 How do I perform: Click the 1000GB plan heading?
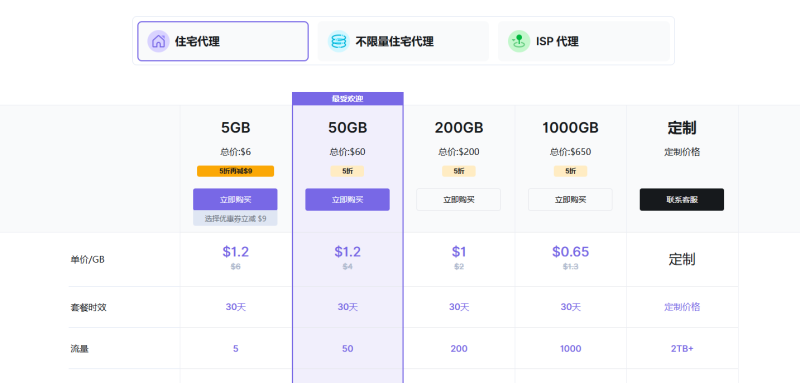(570, 128)
